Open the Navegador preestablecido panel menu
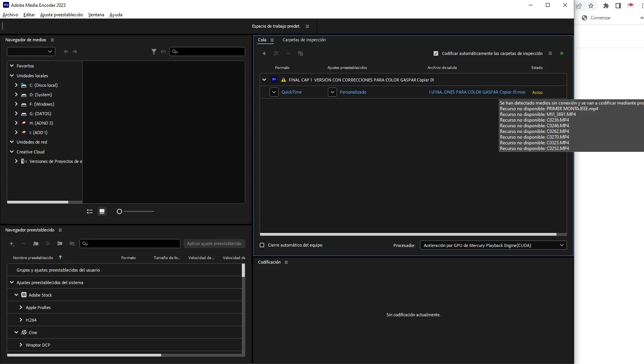Screen dimensions: 644x364 [60, 230]
